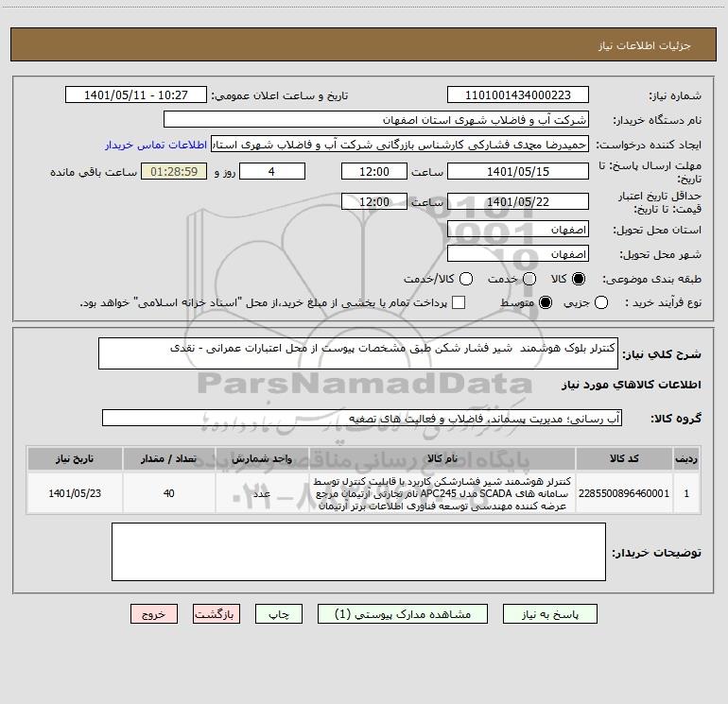Image resolution: width=728 pixels, height=704 pixels.
Task: Click the تاریخ نیاز column header
Action: click(75, 458)
